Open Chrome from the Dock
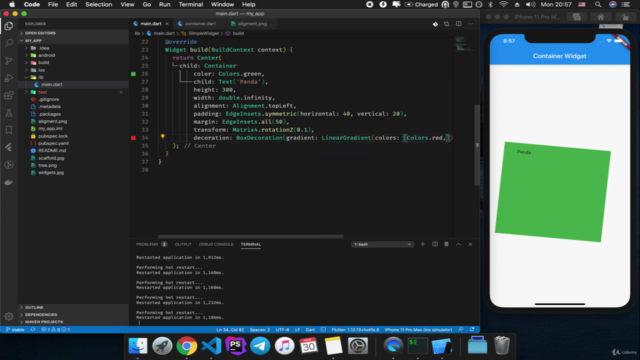 [187, 346]
